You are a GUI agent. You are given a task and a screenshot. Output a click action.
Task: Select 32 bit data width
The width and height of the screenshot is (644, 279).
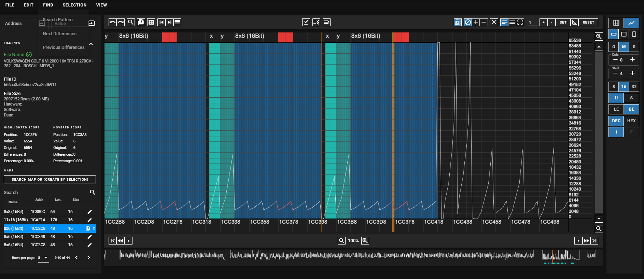point(634,87)
